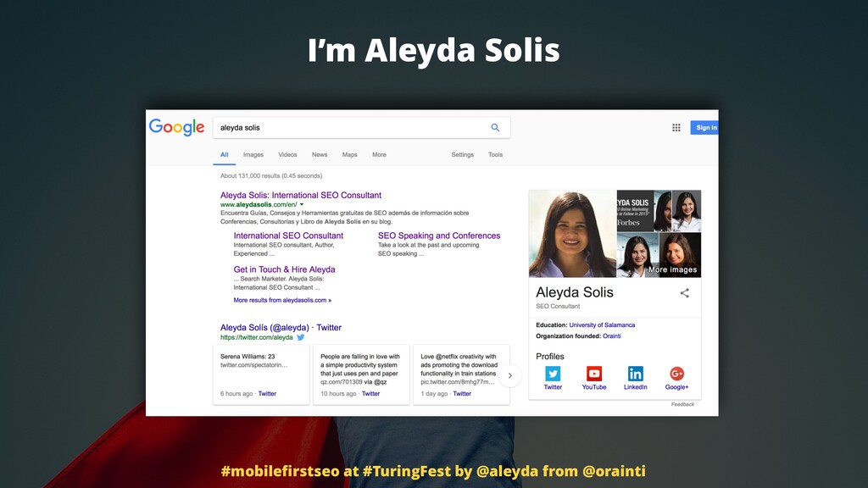
Task: Click the Google logo
Action: (x=176, y=127)
